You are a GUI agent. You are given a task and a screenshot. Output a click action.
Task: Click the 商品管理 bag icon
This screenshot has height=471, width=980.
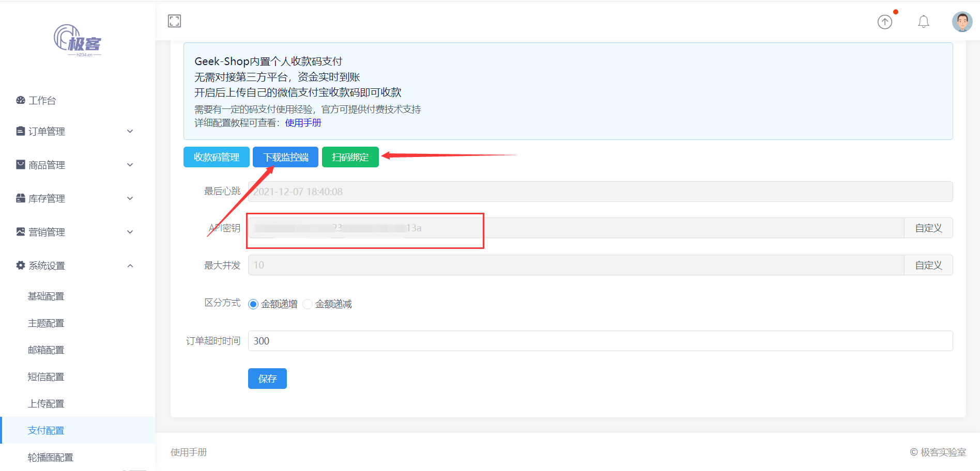click(x=21, y=165)
